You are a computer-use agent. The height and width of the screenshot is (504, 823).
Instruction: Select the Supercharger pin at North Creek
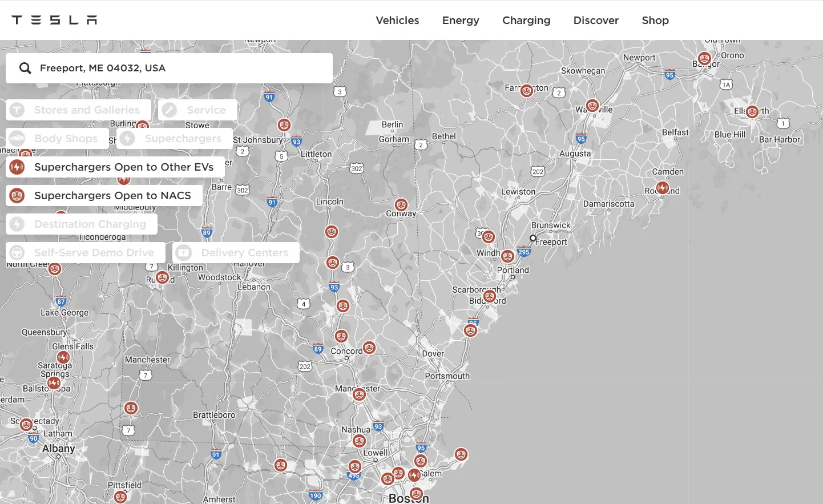(x=55, y=268)
